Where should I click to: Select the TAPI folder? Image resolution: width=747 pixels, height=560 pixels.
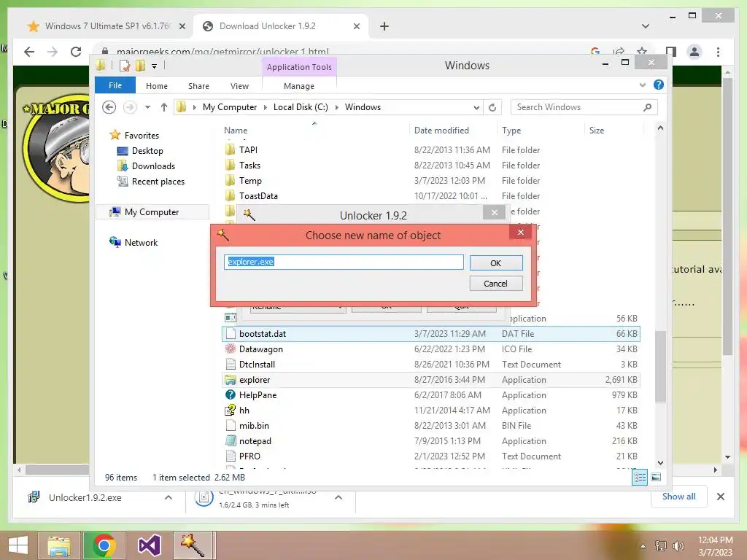[x=248, y=150]
